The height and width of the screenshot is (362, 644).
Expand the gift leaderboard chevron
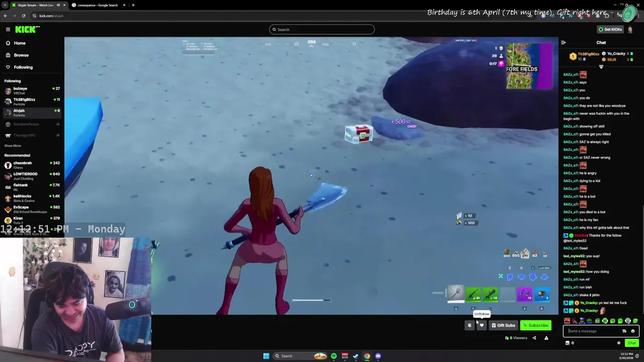601,67
